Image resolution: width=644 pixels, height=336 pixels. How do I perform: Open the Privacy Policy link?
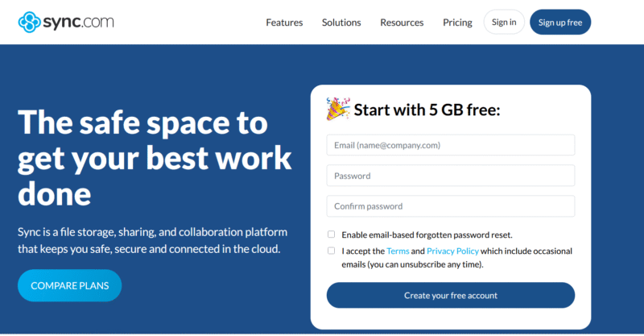point(452,251)
